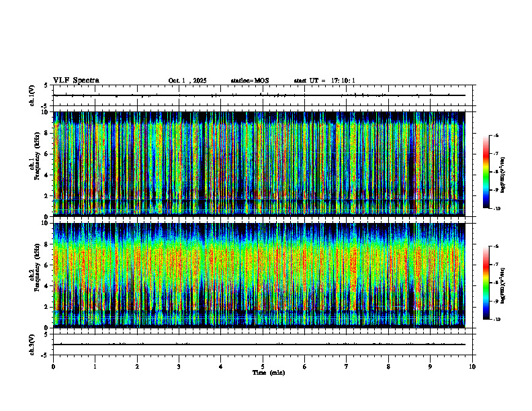Click time-axis tick label "8"
Image resolution: width=532 pixels, height=411 pixels.
click(x=388, y=367)
